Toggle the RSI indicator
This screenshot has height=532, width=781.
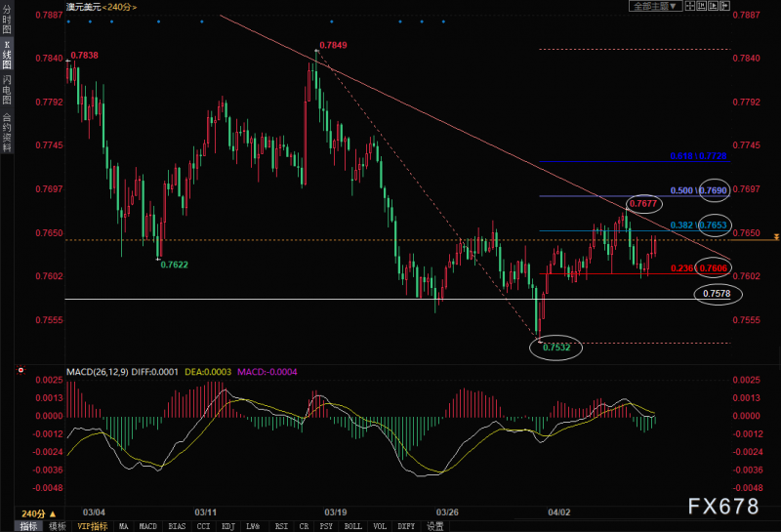(x=281, y=526)
